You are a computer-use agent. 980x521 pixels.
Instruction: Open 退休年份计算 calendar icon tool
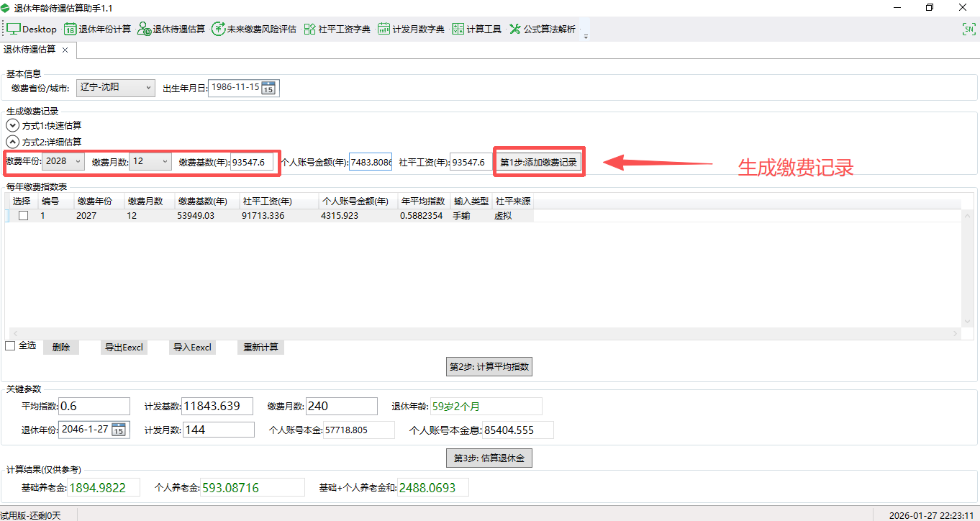(x=71, y=30)
